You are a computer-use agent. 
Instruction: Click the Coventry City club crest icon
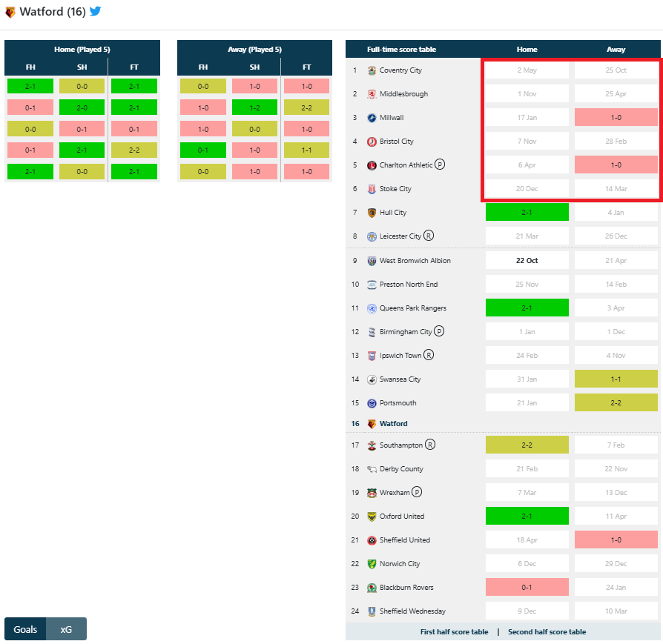coord(372,70)
